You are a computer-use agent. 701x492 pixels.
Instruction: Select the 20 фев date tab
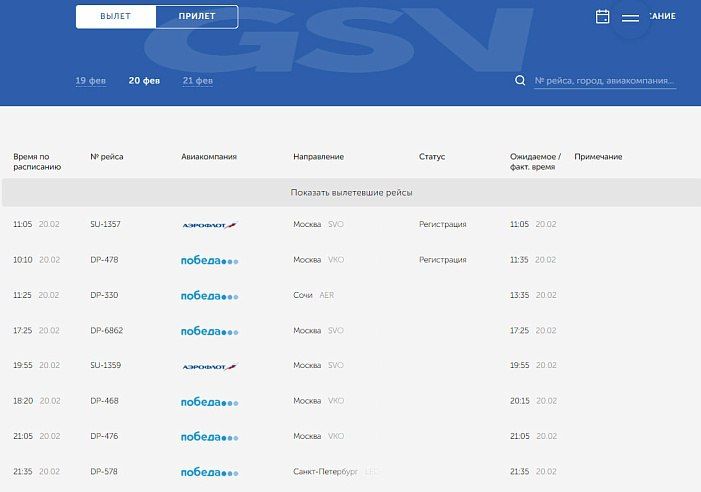[144, 81]
